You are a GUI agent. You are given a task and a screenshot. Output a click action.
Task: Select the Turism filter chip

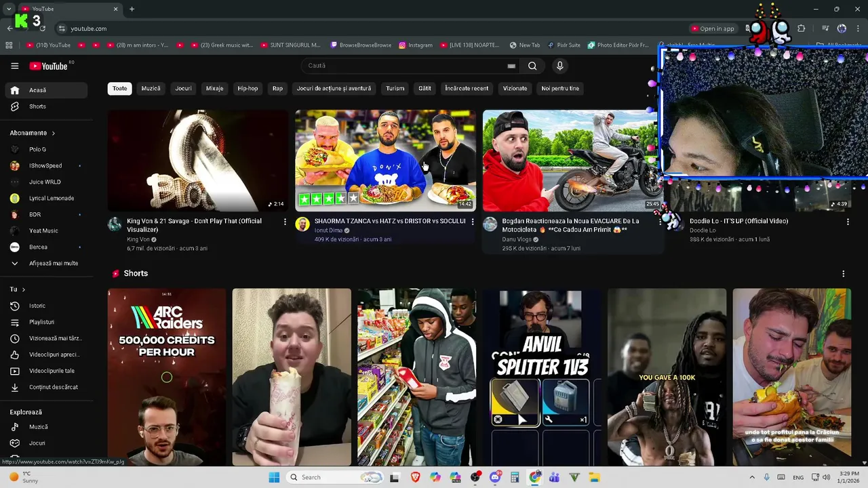click(x=395, y=88)
